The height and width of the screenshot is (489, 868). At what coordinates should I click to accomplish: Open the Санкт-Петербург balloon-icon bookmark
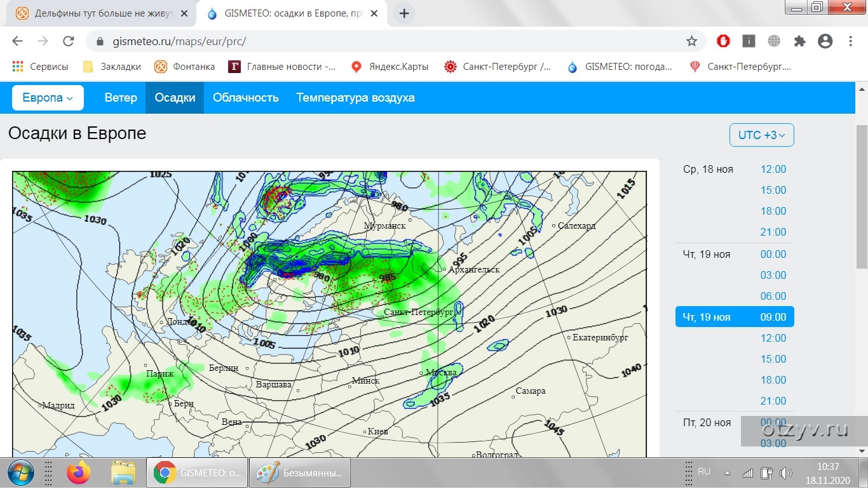click(740, 66)
